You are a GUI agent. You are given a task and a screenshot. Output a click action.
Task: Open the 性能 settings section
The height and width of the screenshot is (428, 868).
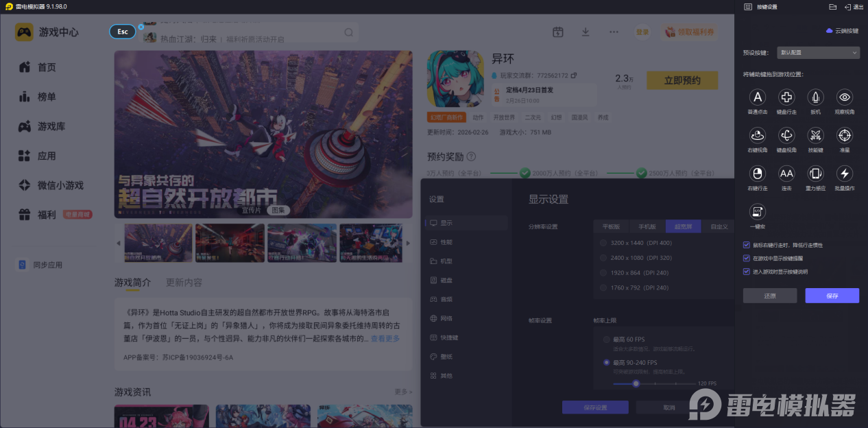[x=466, y=242]
